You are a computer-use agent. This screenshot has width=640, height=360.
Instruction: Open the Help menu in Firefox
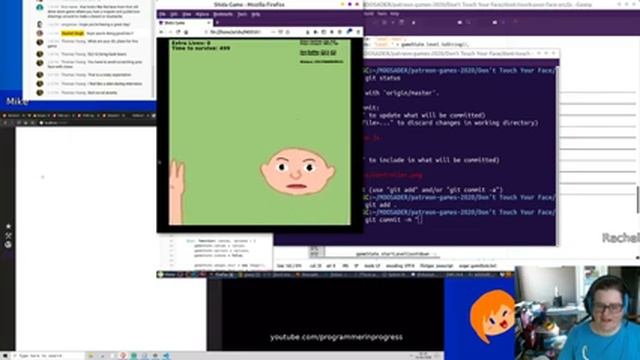click(256, 14)
